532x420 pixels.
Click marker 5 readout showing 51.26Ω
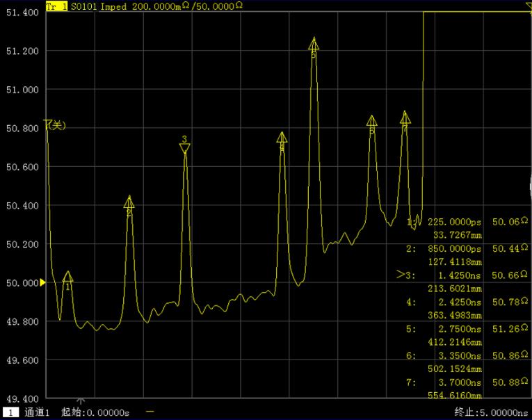pyautogui.click(x=509, y=329)
